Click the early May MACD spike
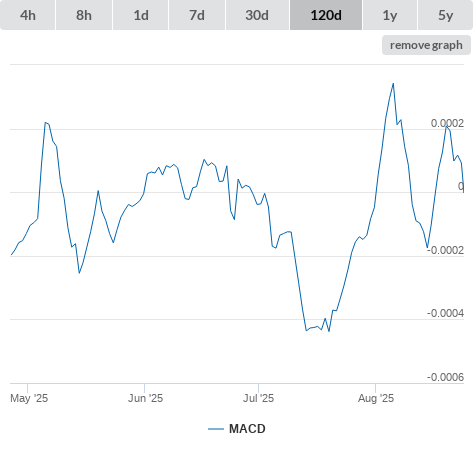Screen dimensions: 474x455 coord(45,123)
